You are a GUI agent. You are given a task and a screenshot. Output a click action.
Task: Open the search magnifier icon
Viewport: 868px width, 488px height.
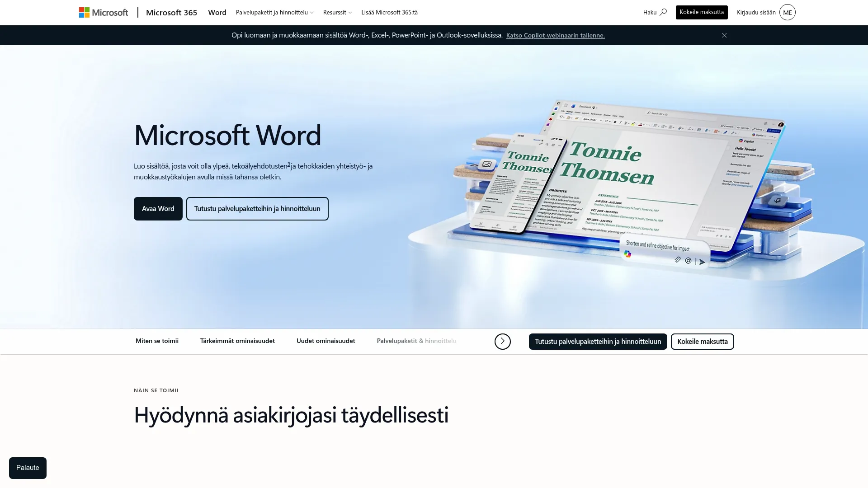point(663,12)
